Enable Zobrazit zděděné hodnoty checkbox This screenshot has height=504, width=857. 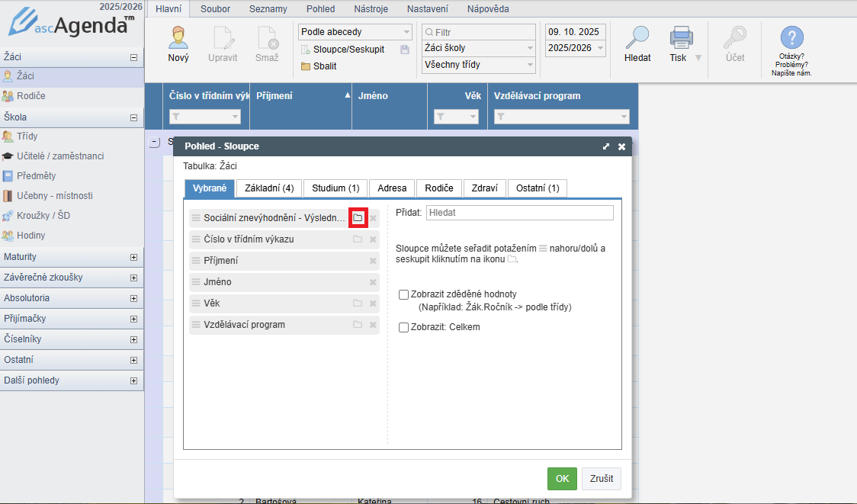click(404, 294)
